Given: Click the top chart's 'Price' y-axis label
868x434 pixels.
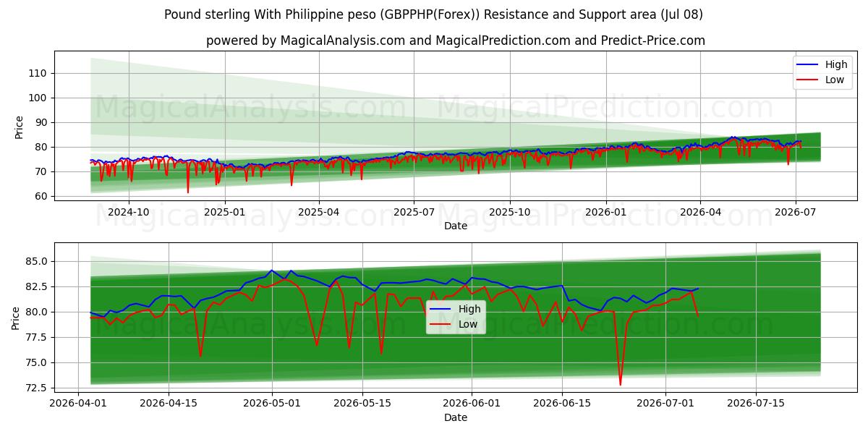Looking at the screenshot, I should point(20,127).
